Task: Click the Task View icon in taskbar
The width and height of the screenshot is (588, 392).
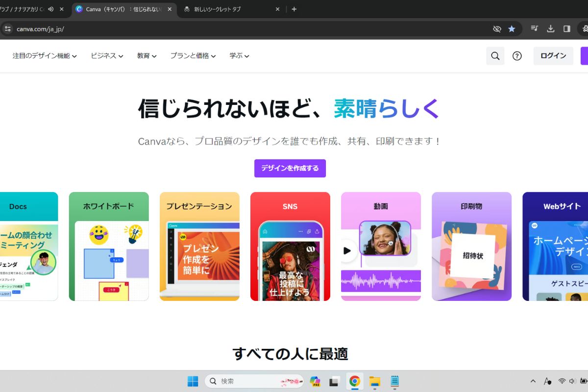Action: click(335, 381)
